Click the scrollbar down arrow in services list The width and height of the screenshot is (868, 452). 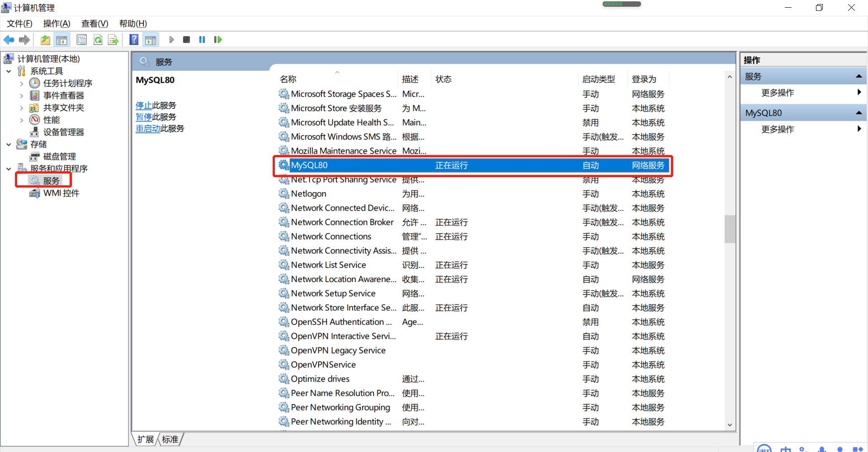[730, 424]
